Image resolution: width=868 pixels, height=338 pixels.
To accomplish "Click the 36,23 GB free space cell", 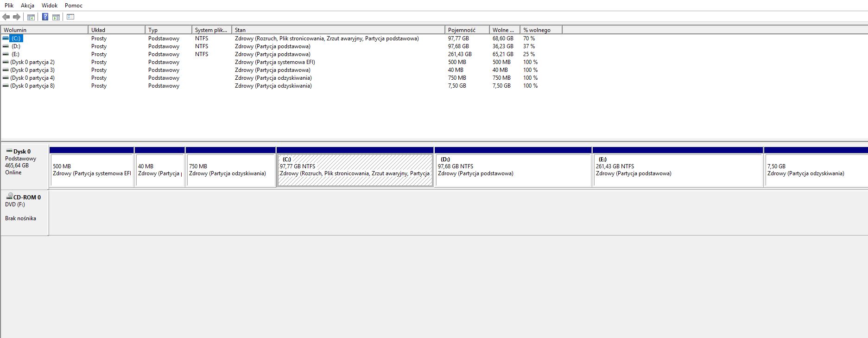I will 503,46.
